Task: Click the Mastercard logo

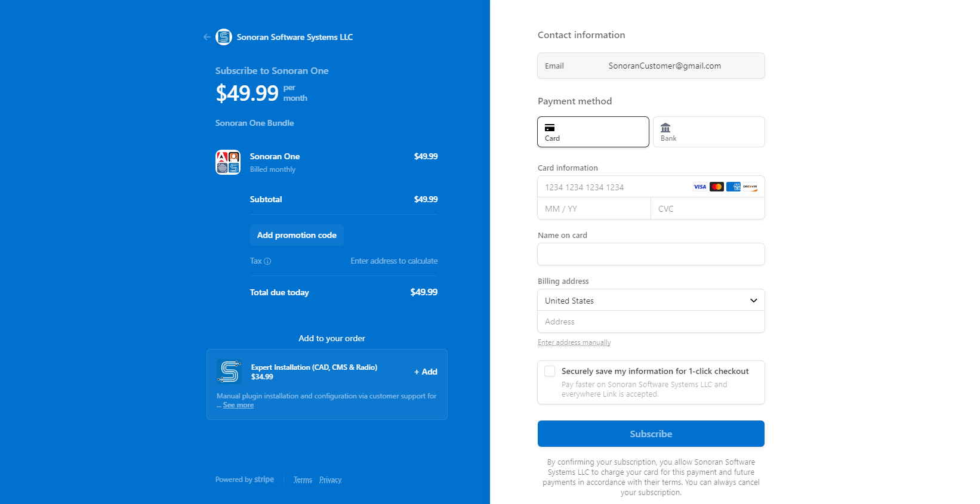Action: coord(717,187)
